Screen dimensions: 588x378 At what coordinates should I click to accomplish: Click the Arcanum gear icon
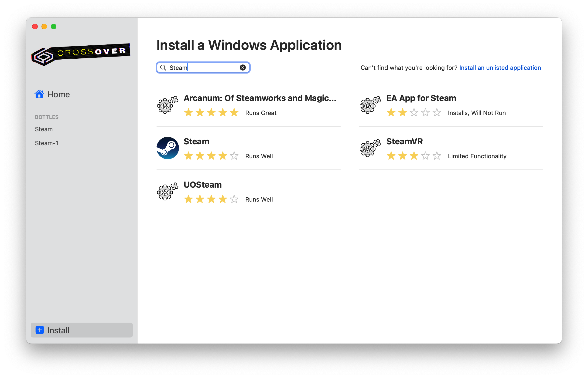[x=168, y=105]
